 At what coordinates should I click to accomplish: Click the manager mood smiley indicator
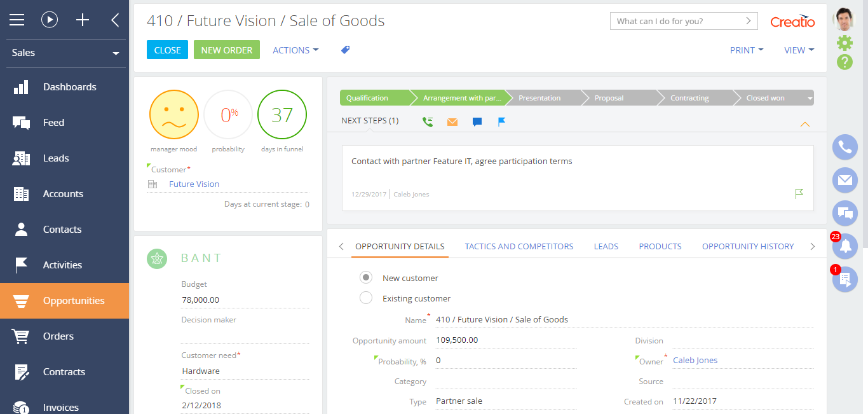(x=173, y=114)
